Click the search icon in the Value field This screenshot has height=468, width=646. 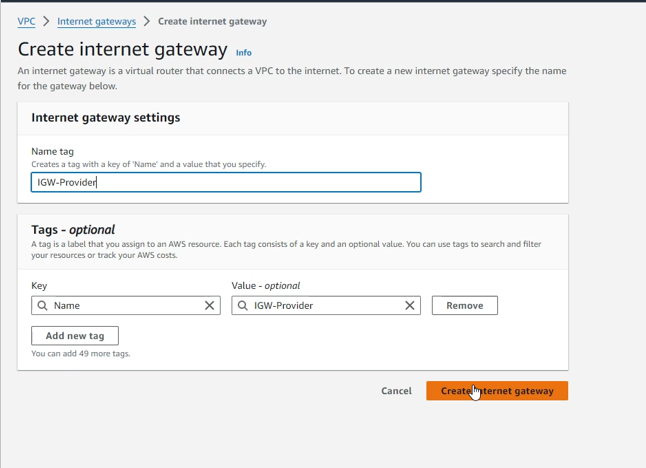click(243, 306)
